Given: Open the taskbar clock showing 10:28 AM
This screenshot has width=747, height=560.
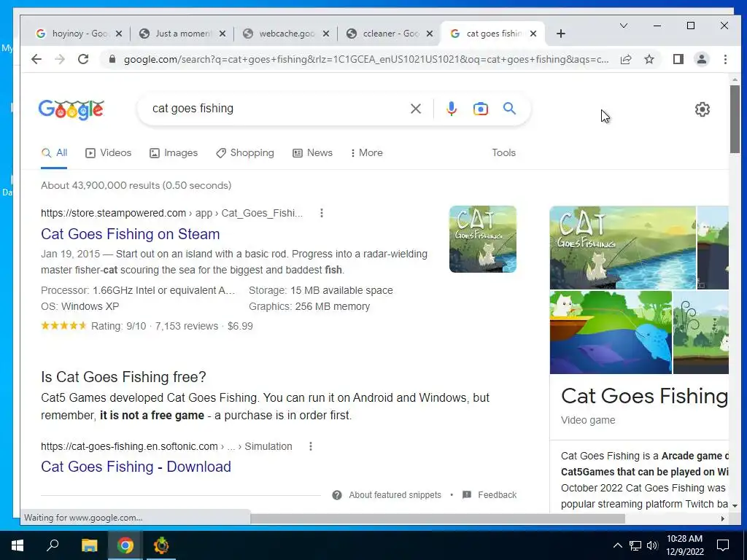Looking at the screenshot, I should click(684, 545).
